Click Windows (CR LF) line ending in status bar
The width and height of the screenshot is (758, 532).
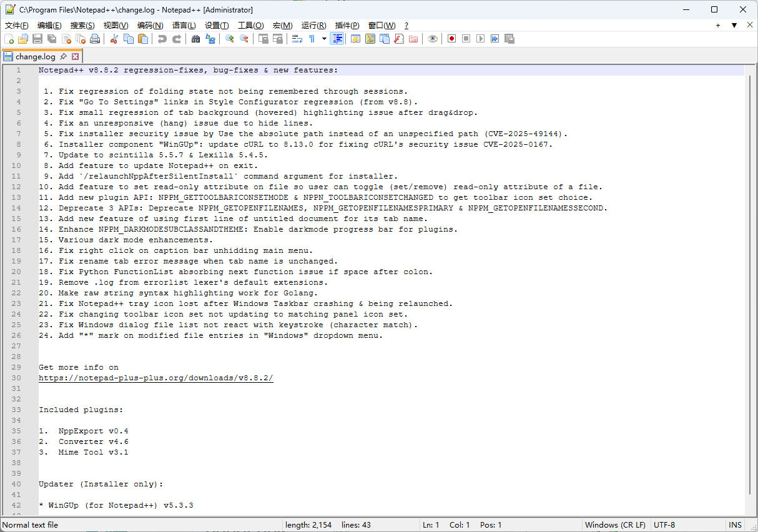click(614, 525)
